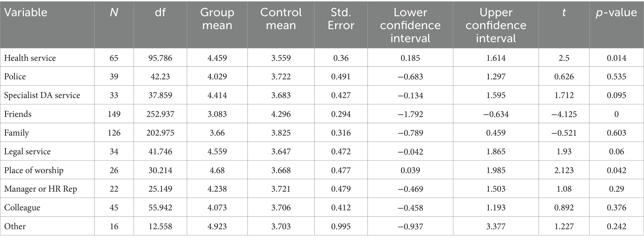
Task: Select the Control mean column header
Action: [281, 19]
